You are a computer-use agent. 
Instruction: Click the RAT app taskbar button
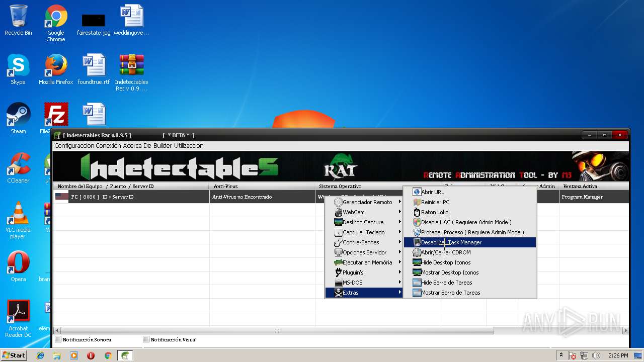point(125,355)
